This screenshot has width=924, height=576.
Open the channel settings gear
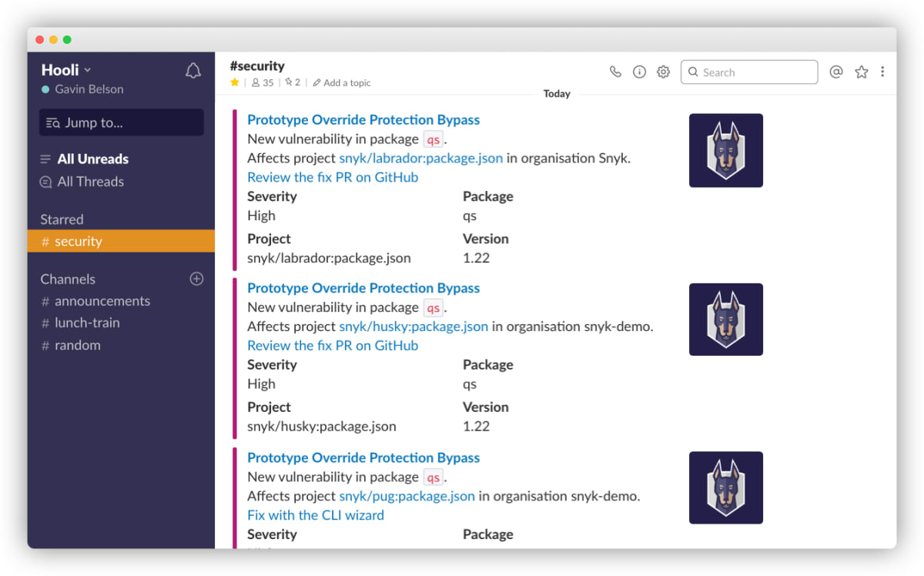pyautogui.click(x=663, y=71)
